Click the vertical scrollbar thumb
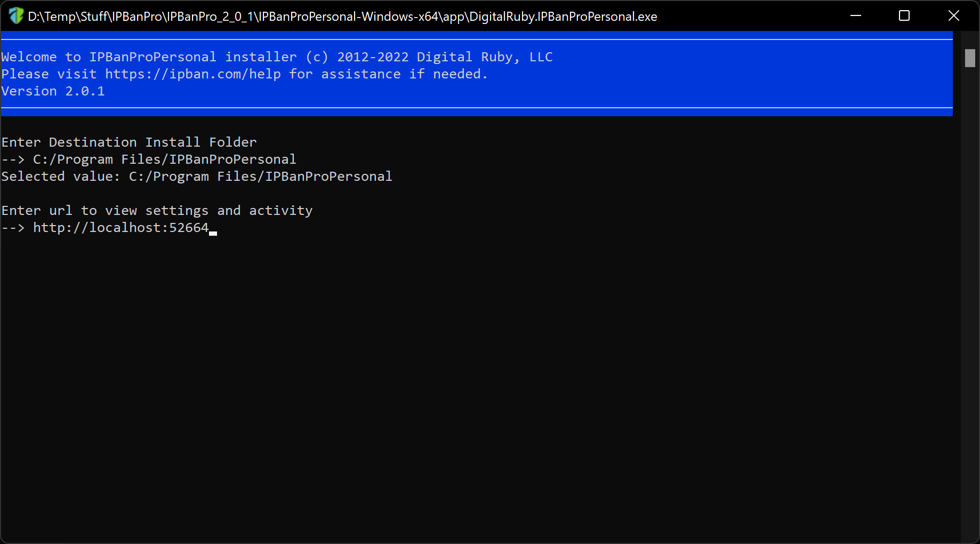This screenshot has width=980, height=544. (970, 58)
